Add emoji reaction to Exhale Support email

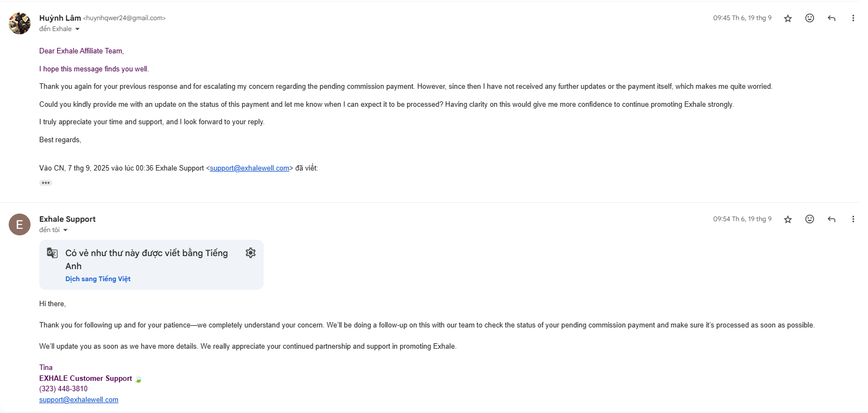point(810,219)
